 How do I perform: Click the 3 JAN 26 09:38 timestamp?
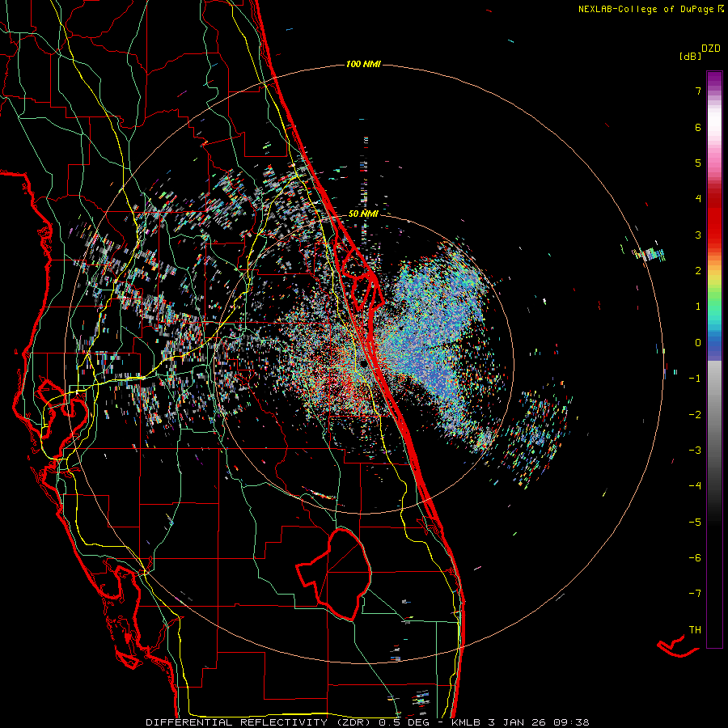pos(539,722)
